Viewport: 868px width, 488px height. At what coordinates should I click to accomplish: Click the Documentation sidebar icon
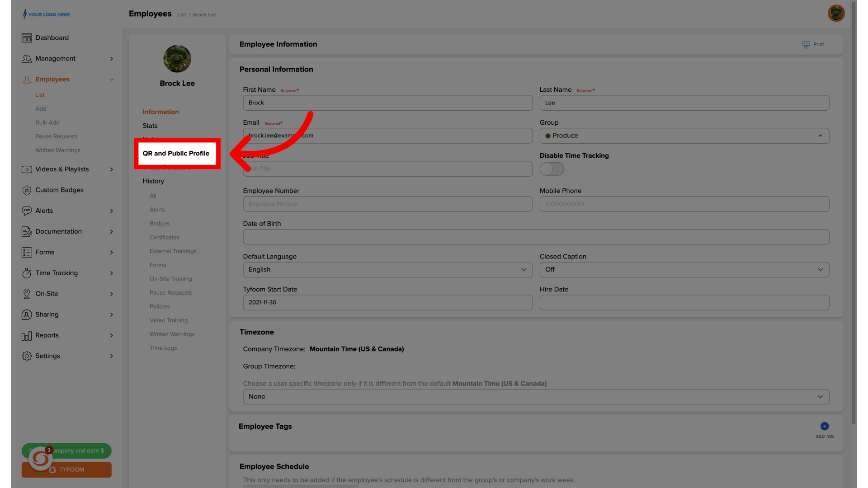(27, 231)
